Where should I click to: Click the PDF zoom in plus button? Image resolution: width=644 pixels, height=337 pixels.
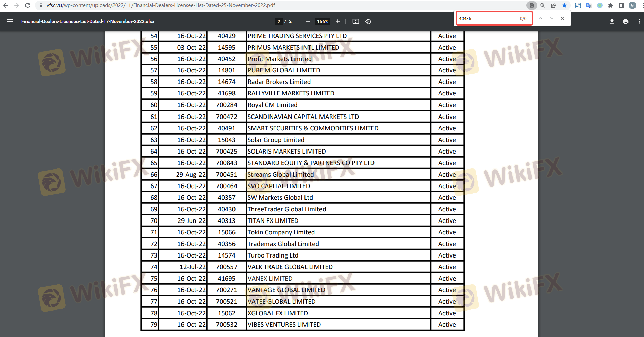coord(337,21)
